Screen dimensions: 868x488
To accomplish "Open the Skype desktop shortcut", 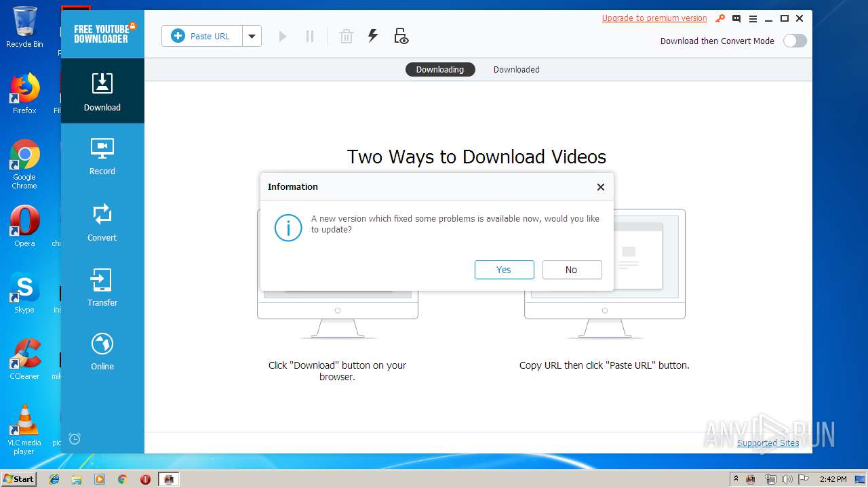I will [x=24, y=293].
